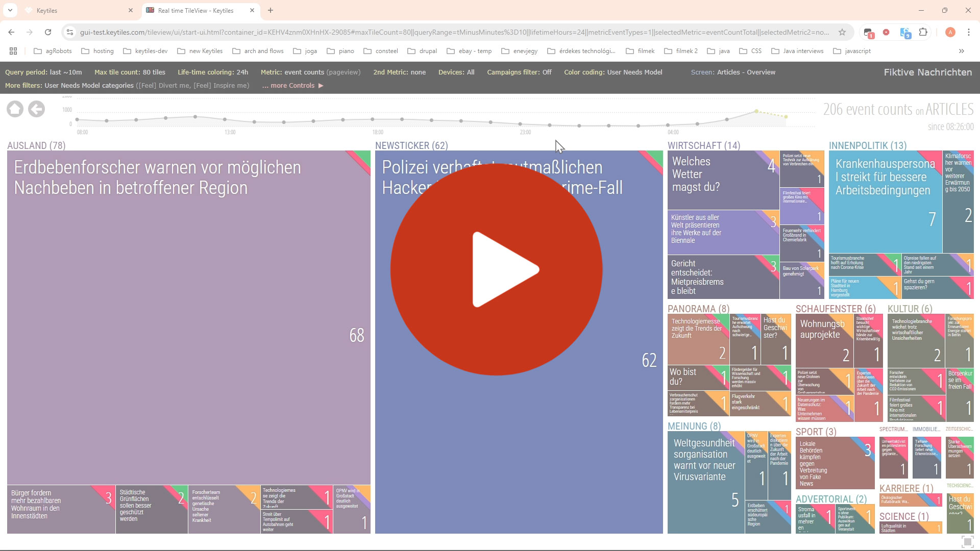The height and width of the screenshot is (551, 980).
Task: Close the first Keytiles tab
Action: coord(131,10)
